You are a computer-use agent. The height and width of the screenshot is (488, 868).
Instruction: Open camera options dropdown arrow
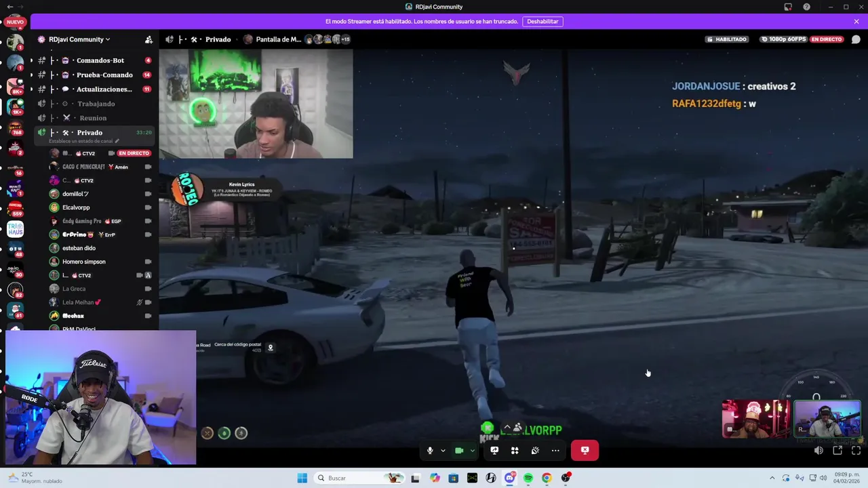tap(473, 451)
